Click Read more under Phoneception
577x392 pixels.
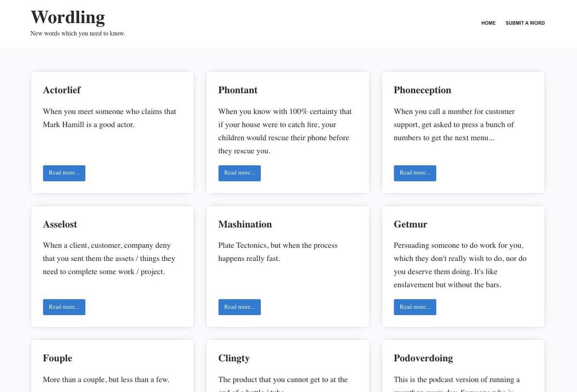pyautogui.click(x=415, y=173)
